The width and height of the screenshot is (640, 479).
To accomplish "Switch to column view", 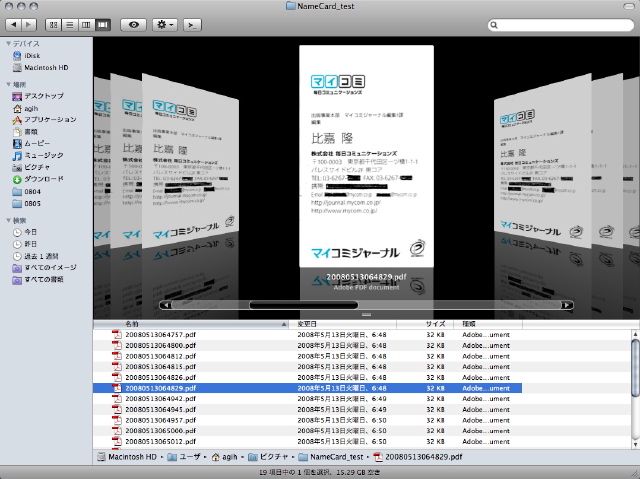I will coord(86,25).
